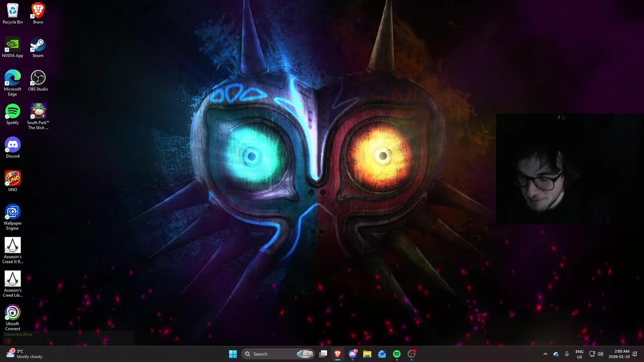Screen dimensions: 644x362
Task: Open OBS Studio from the taskbar
Action: (412, 354)
